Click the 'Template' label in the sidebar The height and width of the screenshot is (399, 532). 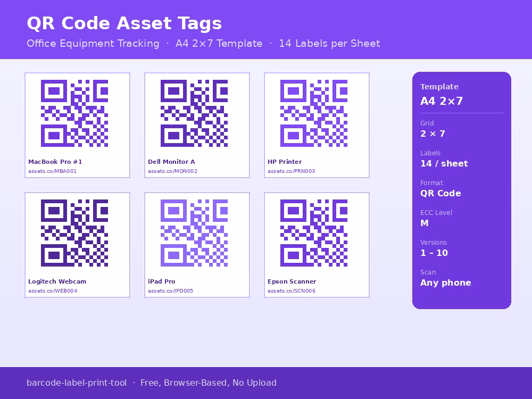(439, 87)
